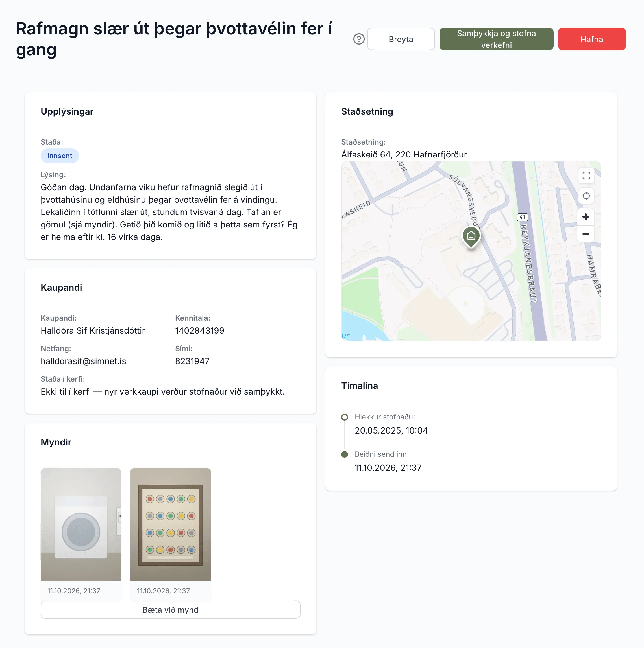This screenshot has width=644, height=648.
Task: Zoom out on the map
Action: pos(586,234)
